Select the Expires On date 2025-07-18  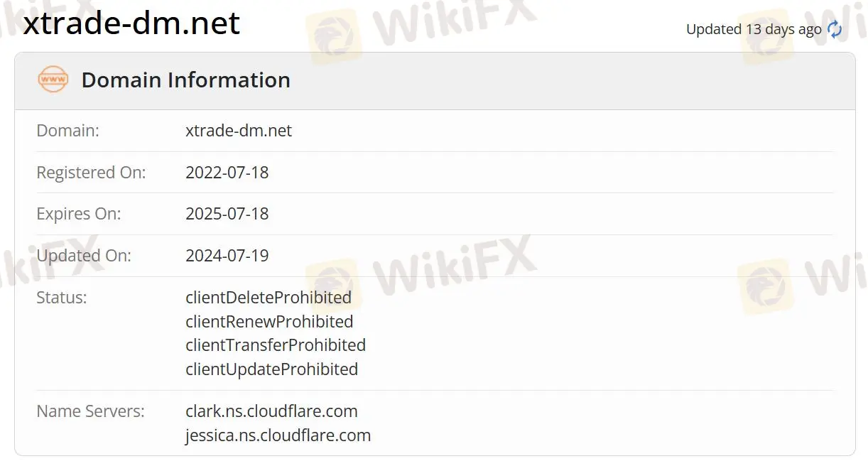pyautogui.click(x=227, y=214)
